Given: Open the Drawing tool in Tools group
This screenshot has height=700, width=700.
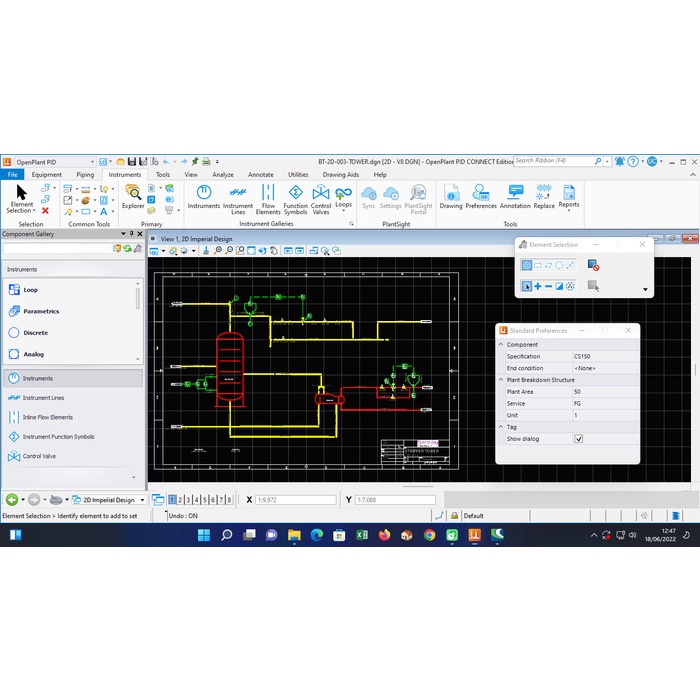Looking at the screenshot, I should 451,197.
